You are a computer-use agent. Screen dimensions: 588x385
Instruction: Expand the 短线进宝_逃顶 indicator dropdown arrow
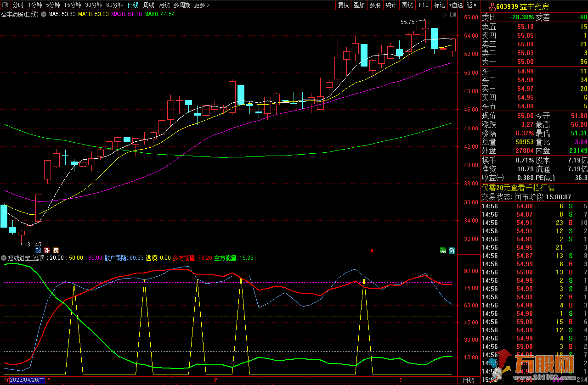4,258
